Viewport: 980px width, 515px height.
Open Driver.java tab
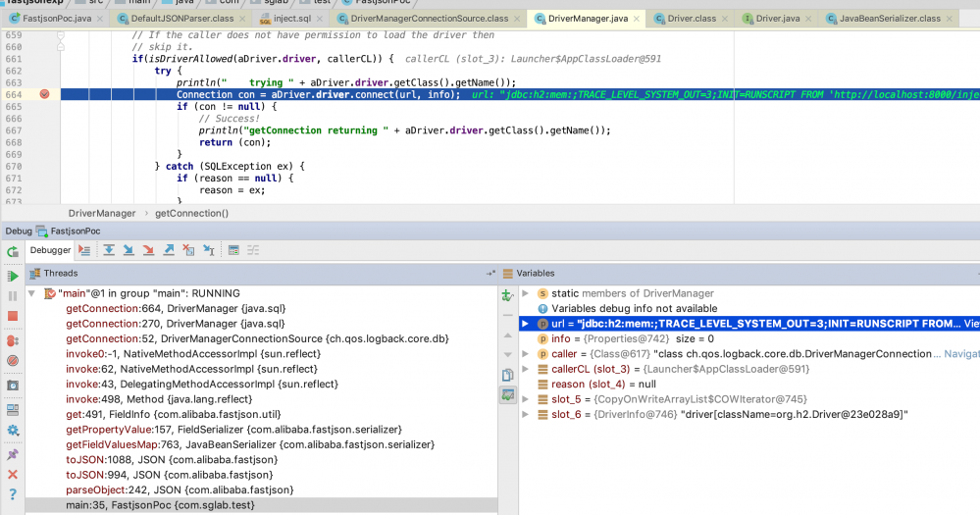coord(778,19)
